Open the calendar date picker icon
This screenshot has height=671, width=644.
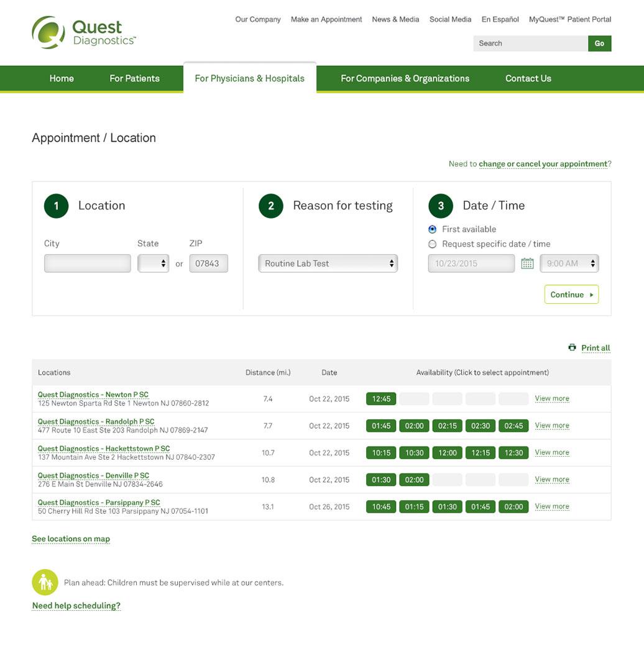click(x=527, y=263)
